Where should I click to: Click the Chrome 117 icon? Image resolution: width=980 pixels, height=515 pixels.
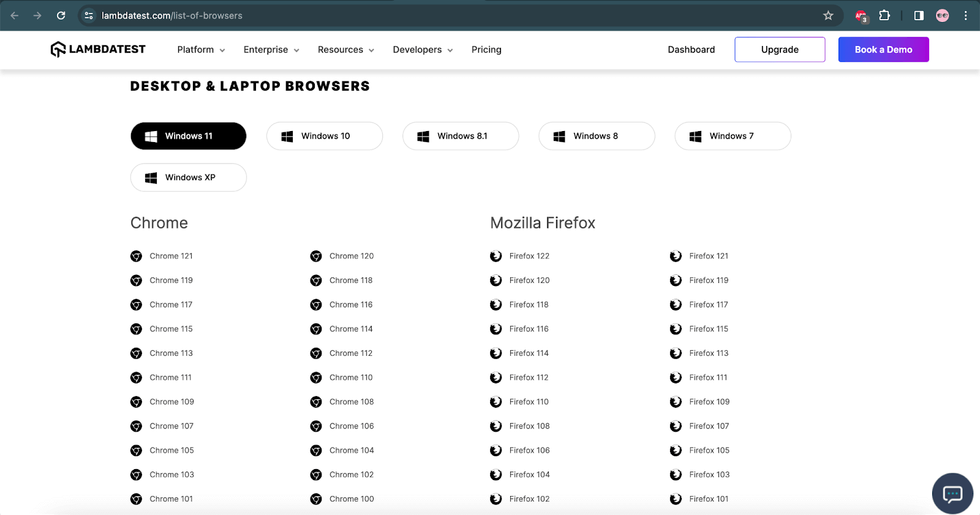click(136, 305)
